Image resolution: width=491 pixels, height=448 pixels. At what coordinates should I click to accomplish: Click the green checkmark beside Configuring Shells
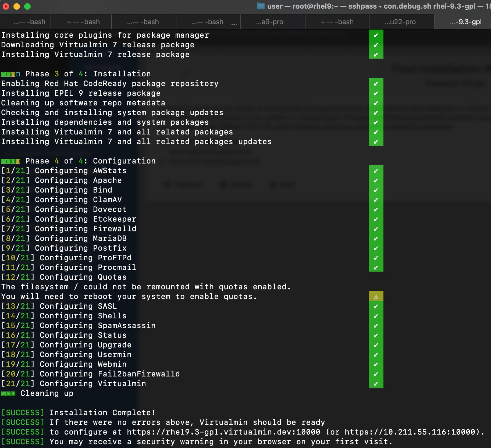tap(376, 316)
